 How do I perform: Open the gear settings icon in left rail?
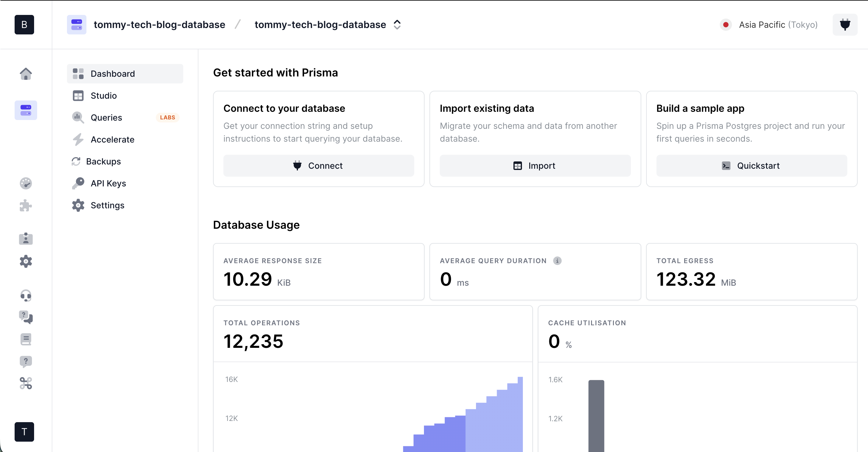coord(26,261)
